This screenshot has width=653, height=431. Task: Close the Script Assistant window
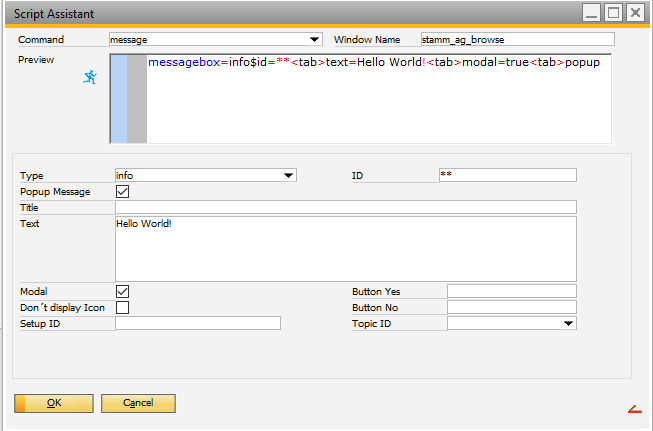636,12
